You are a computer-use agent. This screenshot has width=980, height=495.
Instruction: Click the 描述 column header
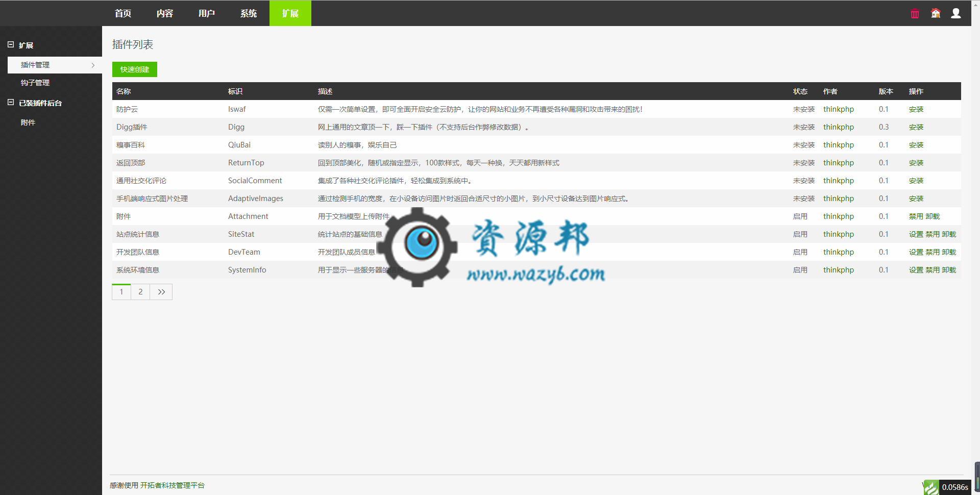[x=325, y=91]
